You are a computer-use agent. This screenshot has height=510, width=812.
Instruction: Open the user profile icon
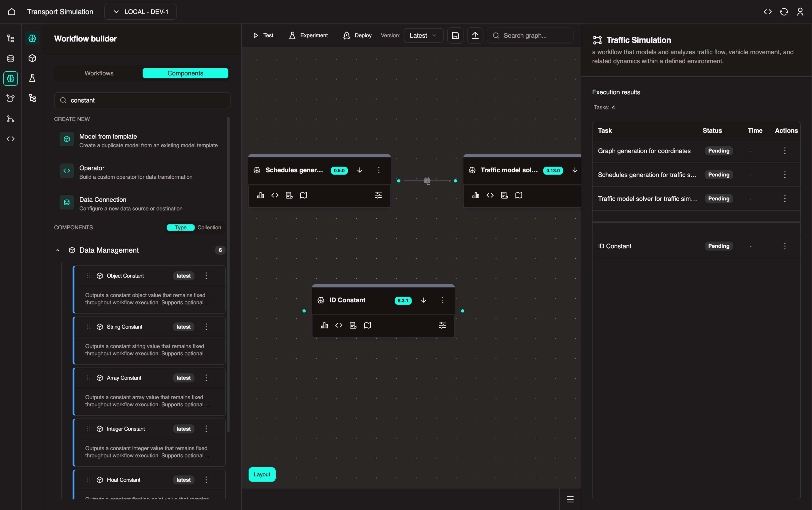[x=800, y=12]
